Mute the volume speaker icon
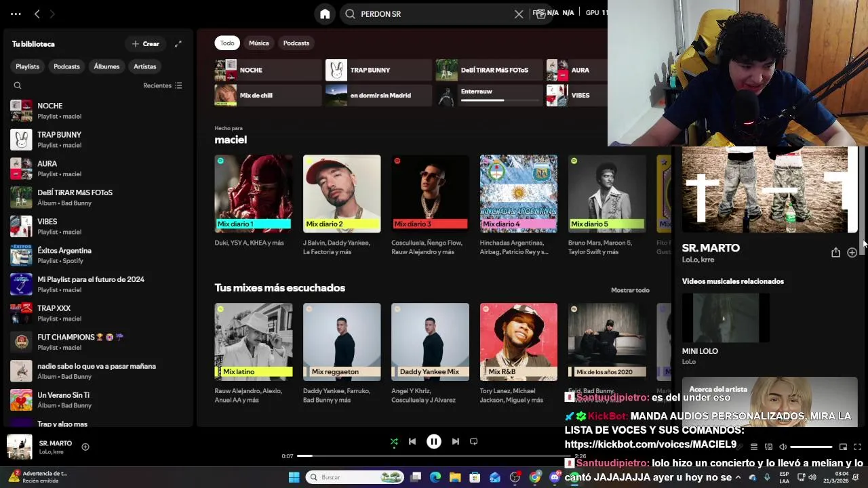Screen dimensions: 868x488 [783, 447]
